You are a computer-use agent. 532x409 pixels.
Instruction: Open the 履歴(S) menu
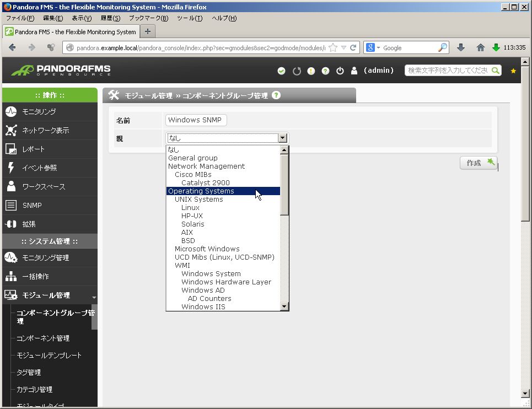[110, 18]
